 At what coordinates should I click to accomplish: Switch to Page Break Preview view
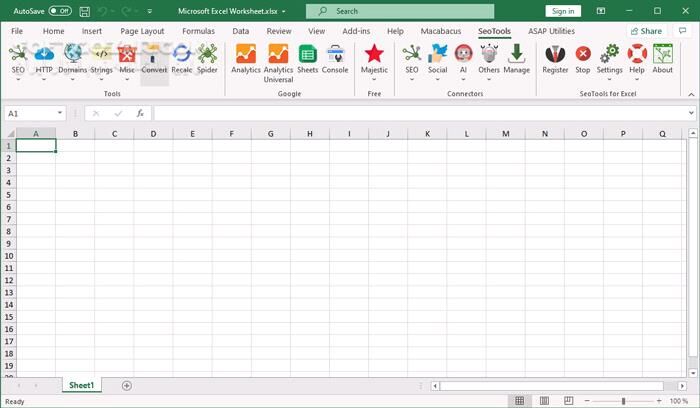pos(568,401)
